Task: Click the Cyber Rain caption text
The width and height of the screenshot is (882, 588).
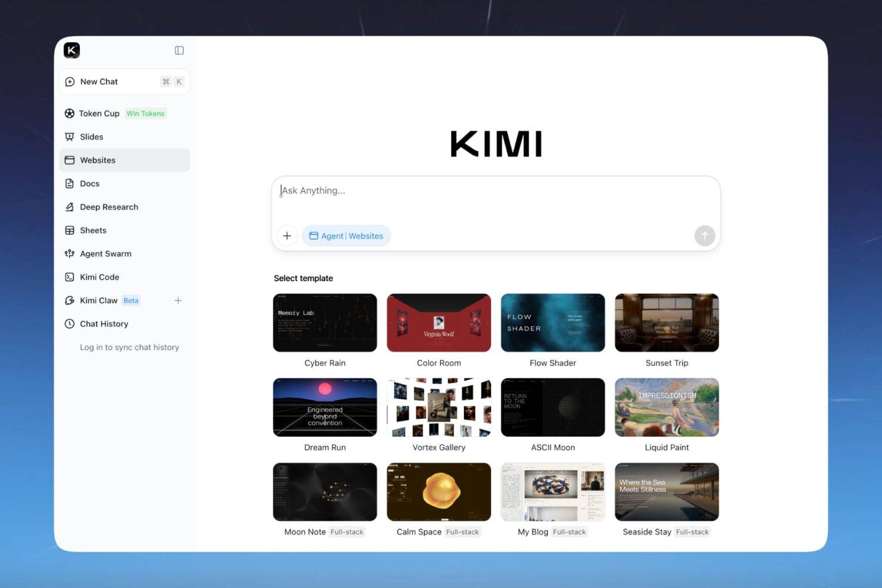Action: click(325, 363)
